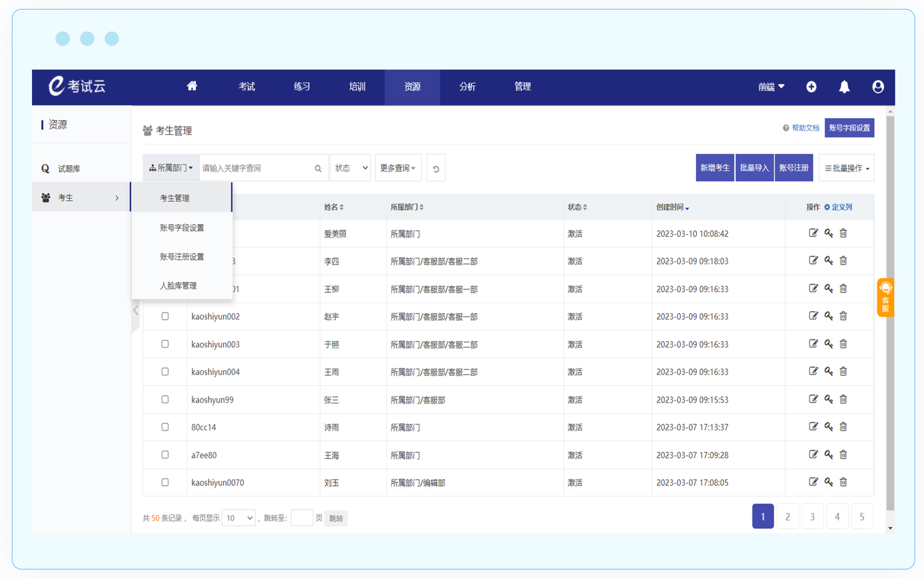The image size is (924, 579).
Task: Click the edit icon for 爱美丽 row
Action: pos(813,233)
